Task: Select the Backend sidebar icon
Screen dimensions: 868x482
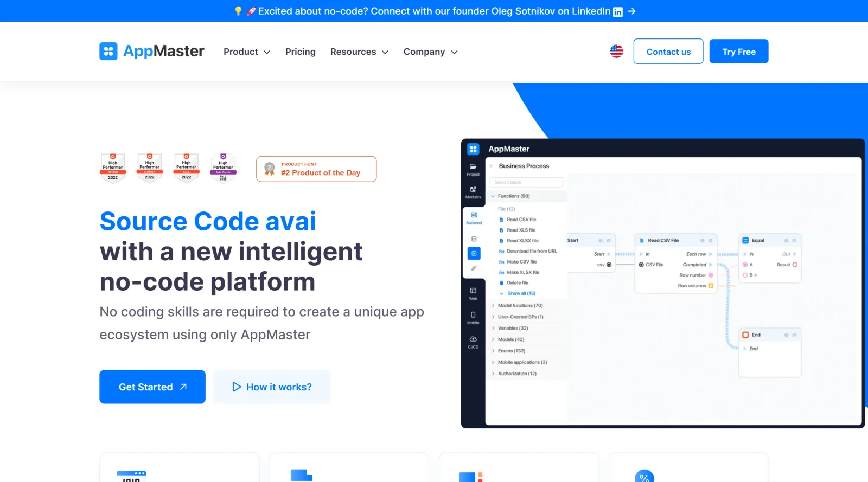Action: click(474, 218)
